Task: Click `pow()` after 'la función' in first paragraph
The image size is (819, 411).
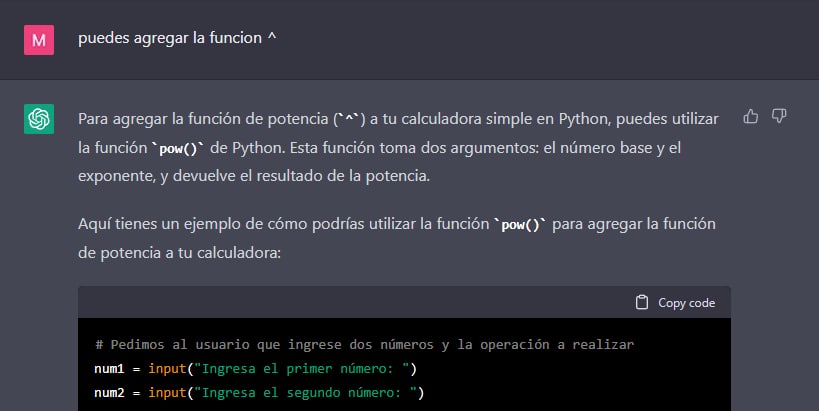Action: tap(178, 148)
